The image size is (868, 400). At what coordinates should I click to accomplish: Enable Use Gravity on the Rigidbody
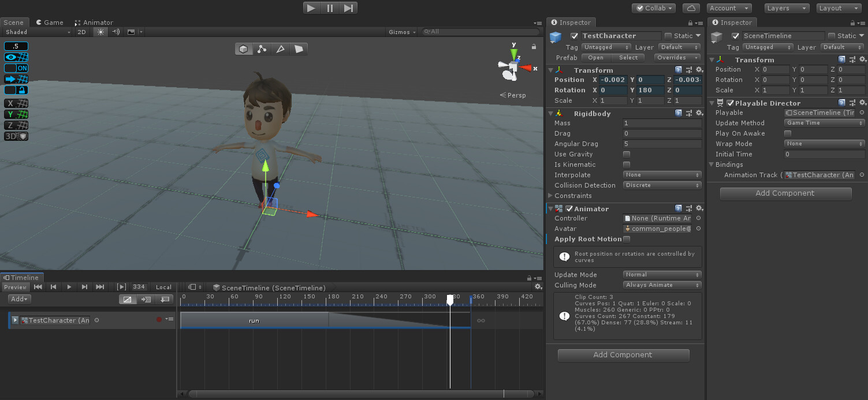[x=627, y=154]
